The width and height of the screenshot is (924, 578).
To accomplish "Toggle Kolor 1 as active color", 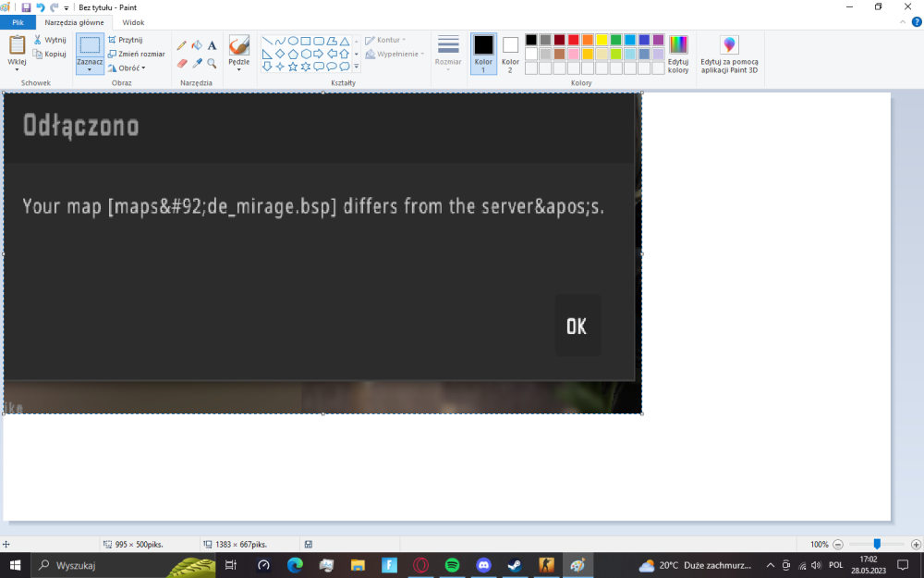I will coord(483,54).
